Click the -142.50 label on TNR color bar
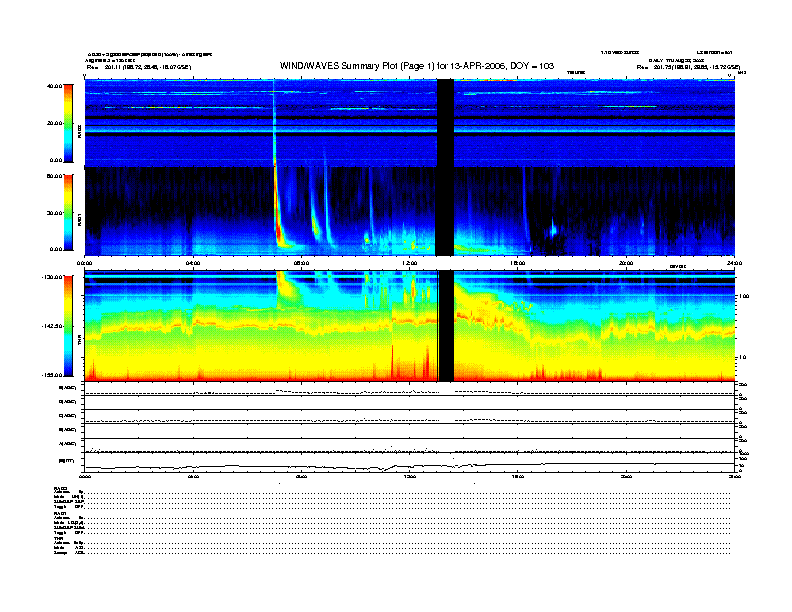The image size is (792, 612). point(52,326)
